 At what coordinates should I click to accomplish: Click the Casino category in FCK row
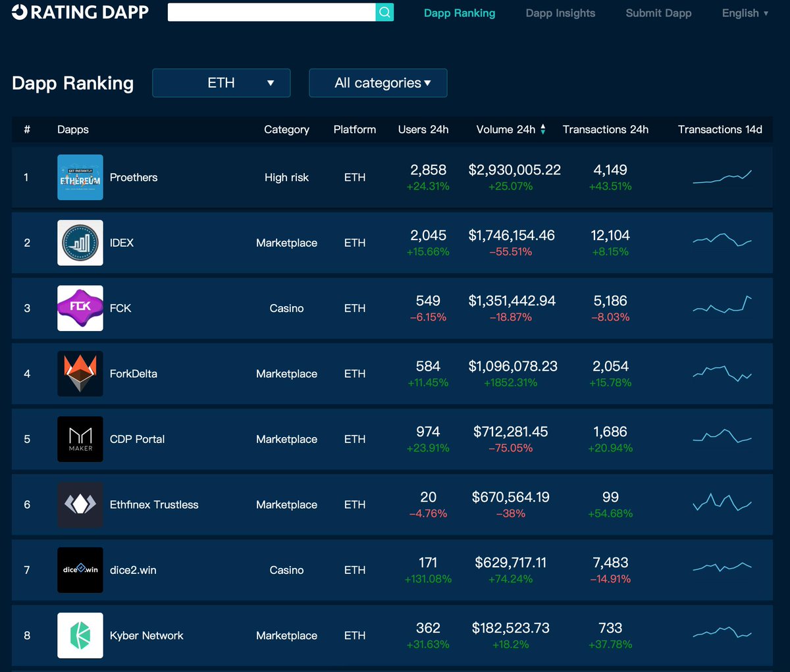coord(286,308)
